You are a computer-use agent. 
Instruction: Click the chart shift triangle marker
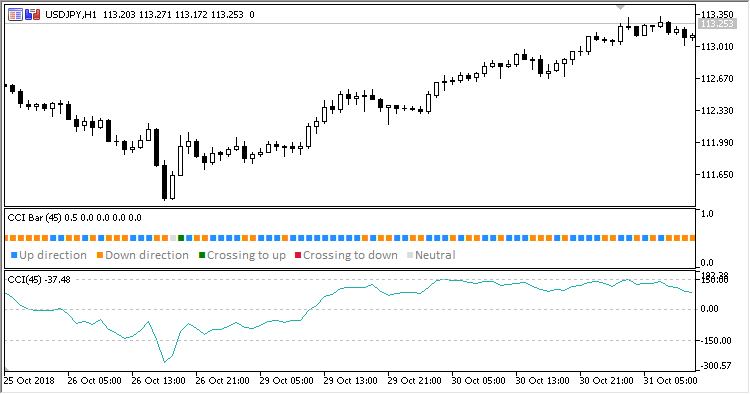tap(620, 7)
